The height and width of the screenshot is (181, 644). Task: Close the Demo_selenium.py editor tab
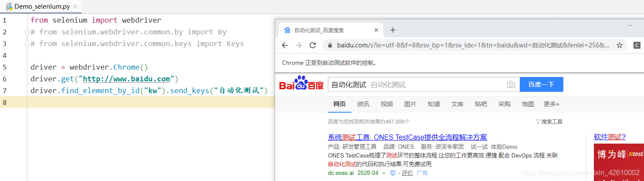pos(75,7)
